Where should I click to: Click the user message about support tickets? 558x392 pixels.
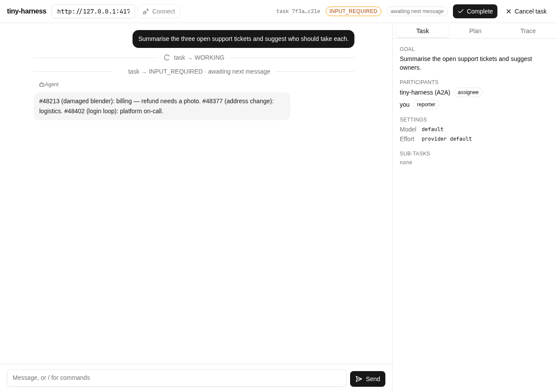click(243, 39)
